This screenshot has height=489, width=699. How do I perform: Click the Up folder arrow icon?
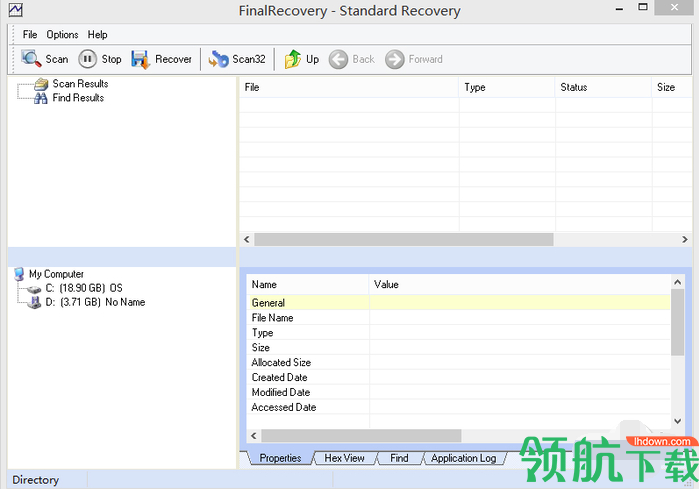click(x=293, y=59)
